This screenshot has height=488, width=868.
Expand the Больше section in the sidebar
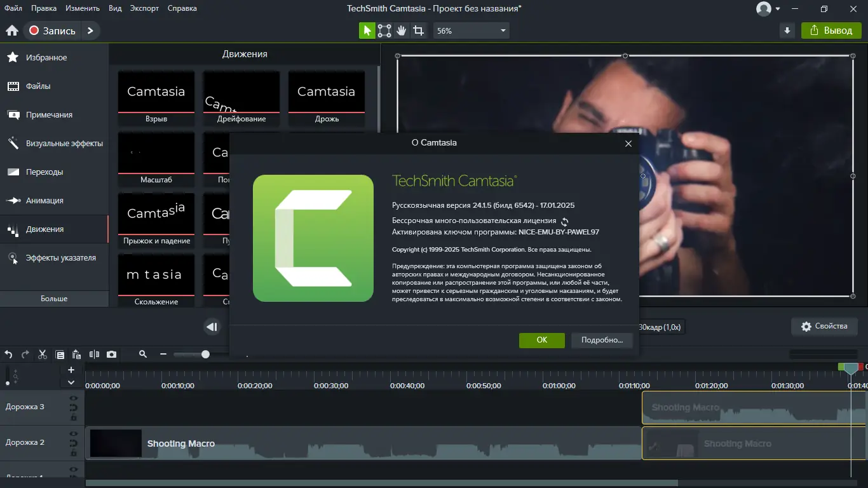[x=54, y=299]
